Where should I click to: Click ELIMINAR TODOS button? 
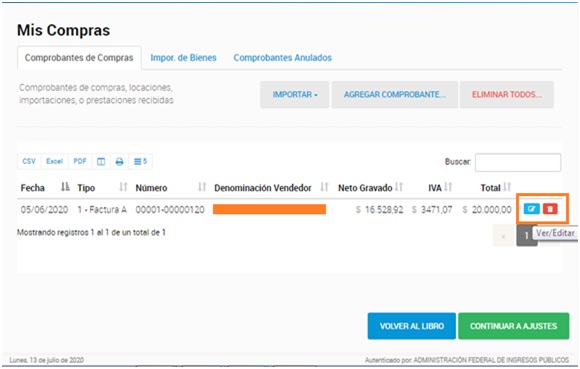click(507, 95)
